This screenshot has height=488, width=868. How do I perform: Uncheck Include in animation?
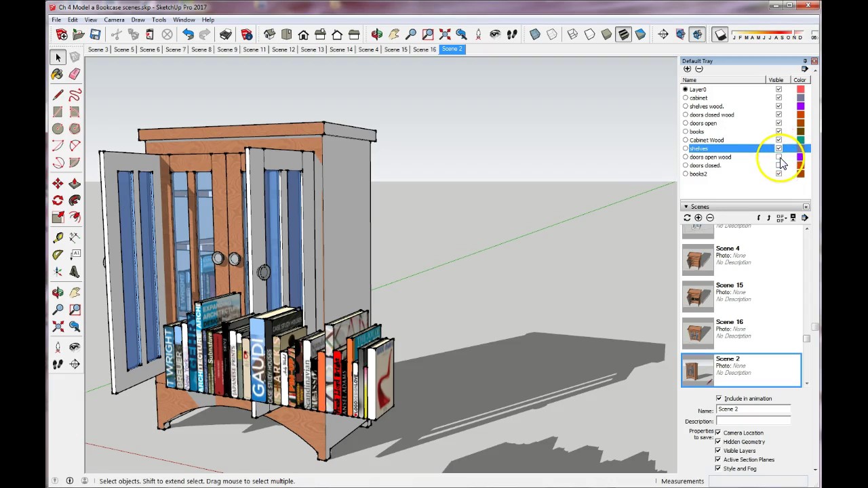[719, 399]
